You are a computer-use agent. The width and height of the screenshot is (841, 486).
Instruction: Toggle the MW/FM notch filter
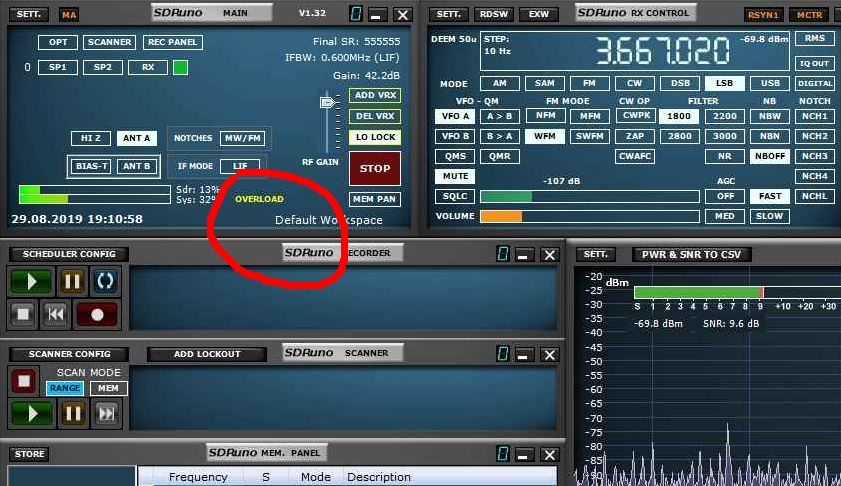click(x=242, y=138)
